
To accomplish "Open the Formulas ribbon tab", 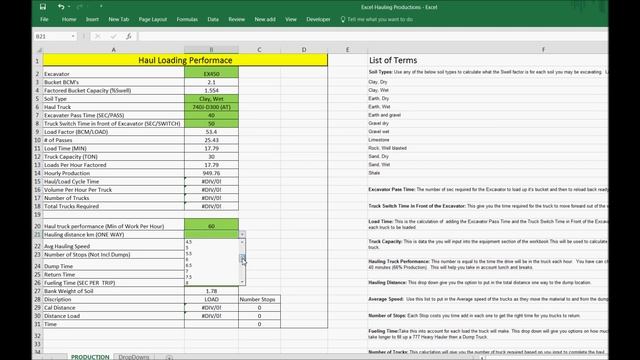I will tap(187, 19).
